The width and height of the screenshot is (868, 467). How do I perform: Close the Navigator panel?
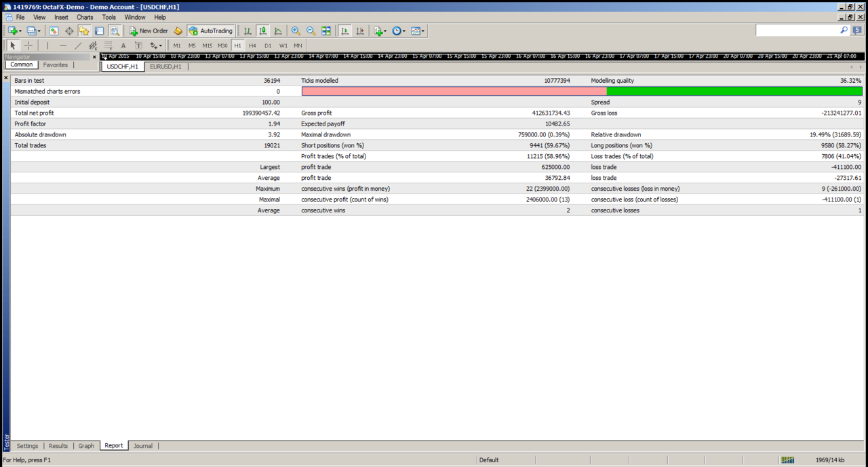tap(94, 57)
